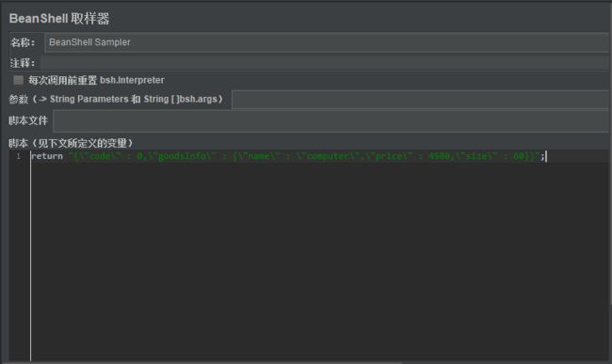Enable 每次调用前重置 bsh.Interpreter checkbox

pyautogui.click(x=18, y=80)
